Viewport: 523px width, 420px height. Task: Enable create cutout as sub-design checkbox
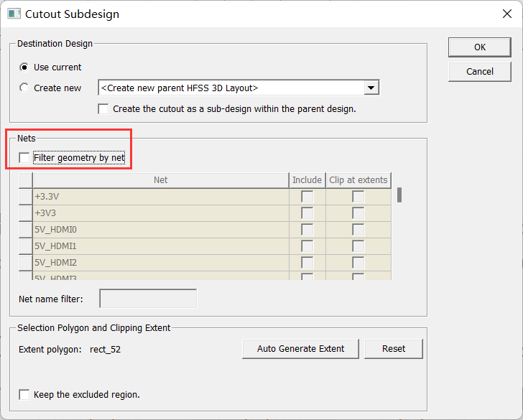[x=103, y=109]
